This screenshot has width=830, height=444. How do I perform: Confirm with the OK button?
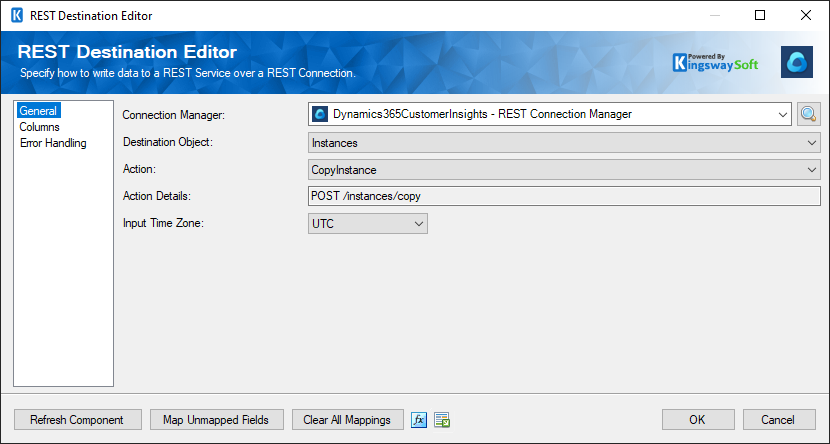[698, 420]
